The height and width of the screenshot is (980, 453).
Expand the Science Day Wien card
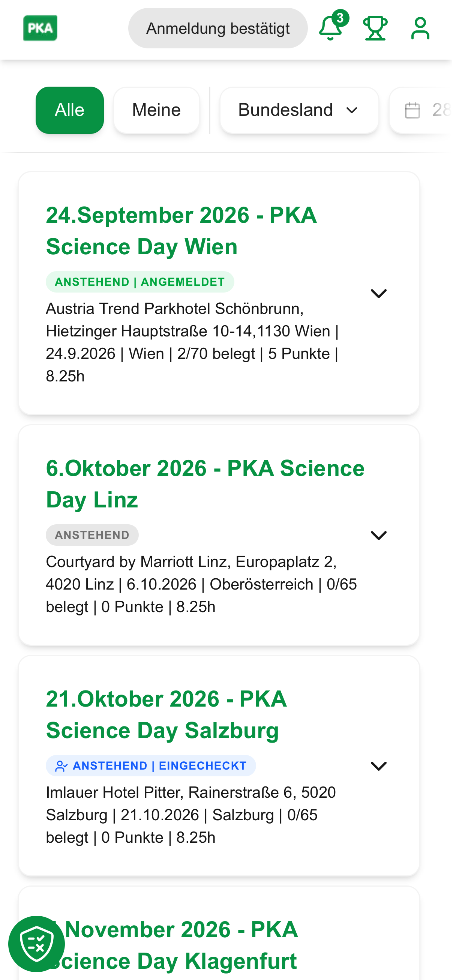[x=379, y=294]
